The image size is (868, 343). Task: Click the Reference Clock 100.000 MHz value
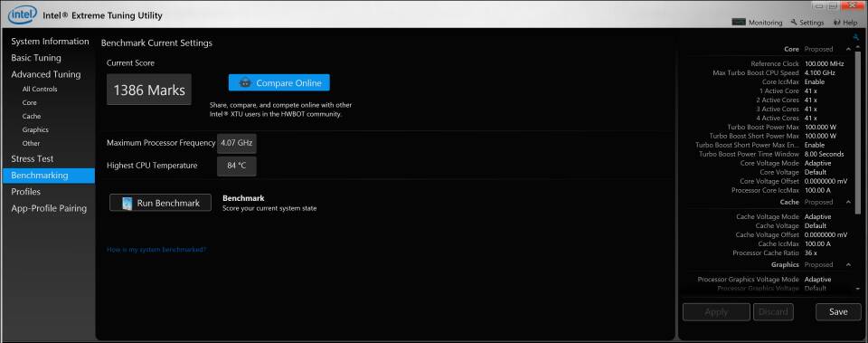(x=824, y=63)
